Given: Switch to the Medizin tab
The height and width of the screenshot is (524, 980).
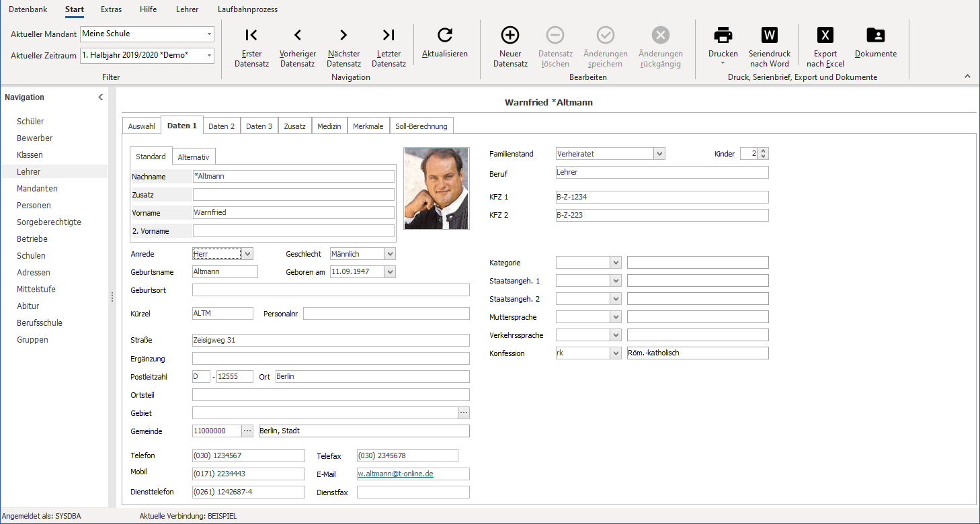Looking at the screenshot, I should pos(329,126).
